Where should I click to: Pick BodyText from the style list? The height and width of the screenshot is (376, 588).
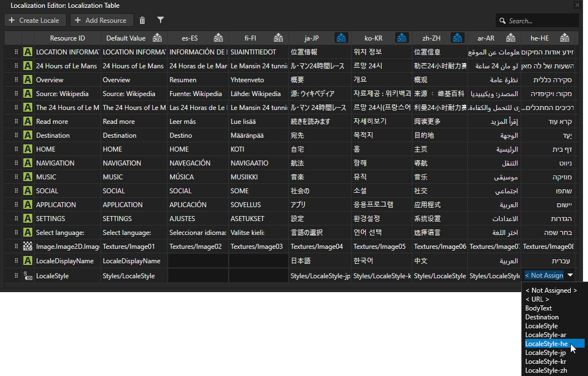pos(539,308)
